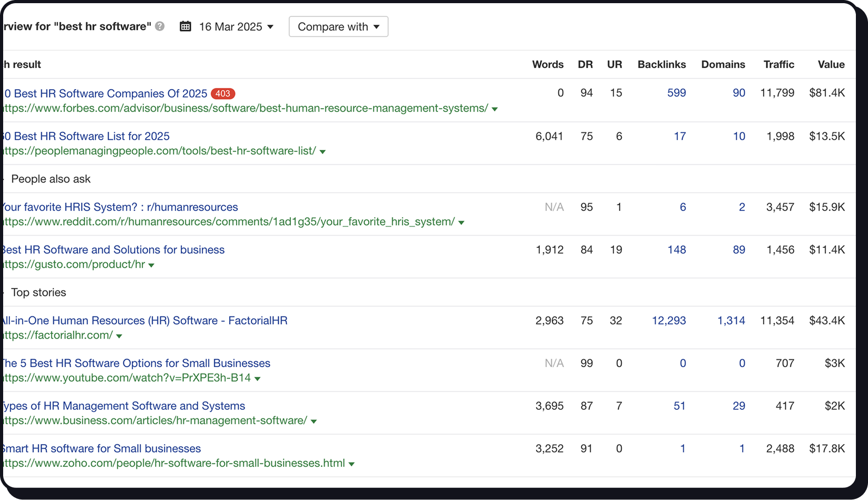Open the 16 Mar 2025 date dropdown
The height and width of the screenshot is (500, 868).
click(236, 27)
